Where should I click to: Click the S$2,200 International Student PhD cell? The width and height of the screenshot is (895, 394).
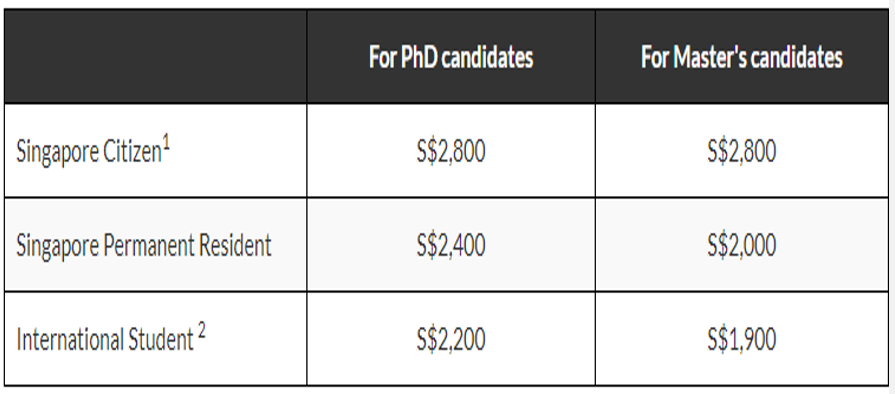point(451,340)
